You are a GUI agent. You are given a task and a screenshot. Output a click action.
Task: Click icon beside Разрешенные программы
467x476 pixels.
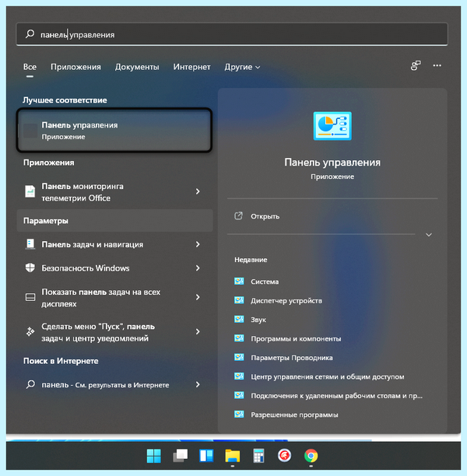pyautogui.click(x=239, y=415)
